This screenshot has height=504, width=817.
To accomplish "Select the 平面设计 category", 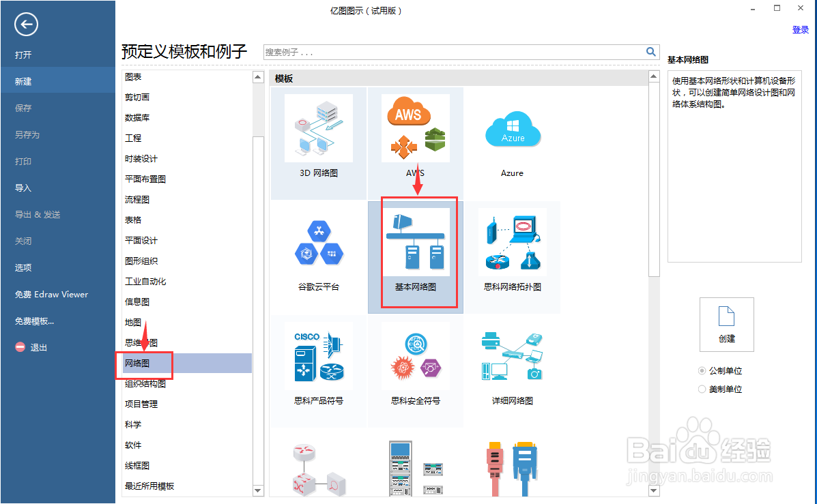I will click(141, 240).
